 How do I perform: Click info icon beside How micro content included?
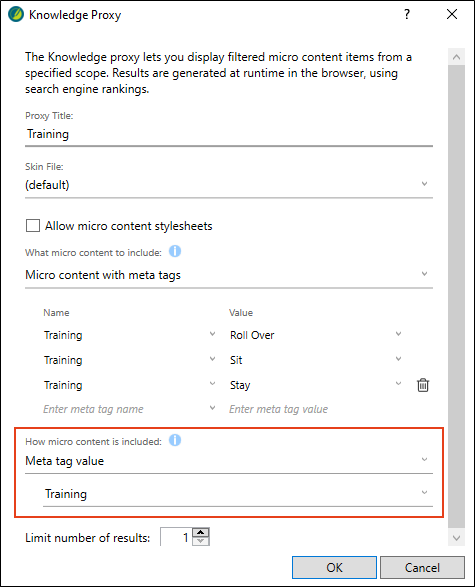[x=175, y=440]
